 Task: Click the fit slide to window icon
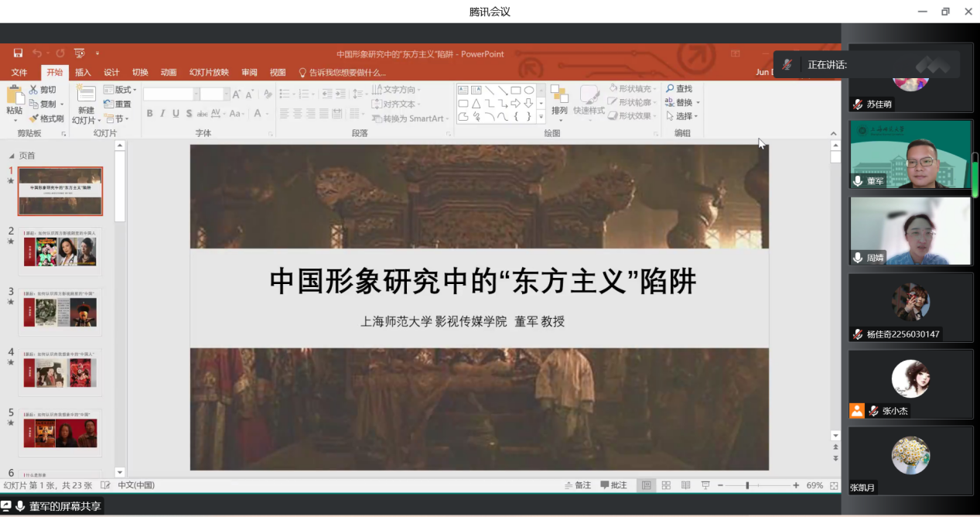point(834,485)
